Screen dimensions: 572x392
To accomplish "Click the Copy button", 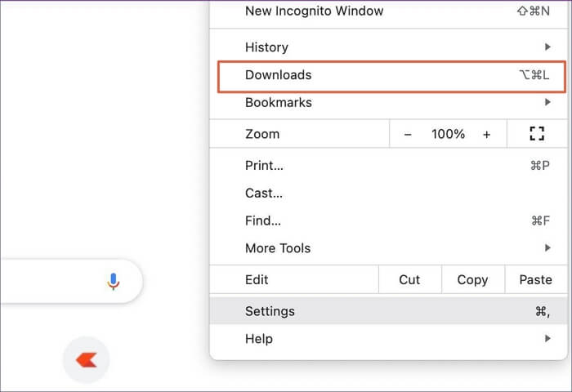I will (472, 279).
